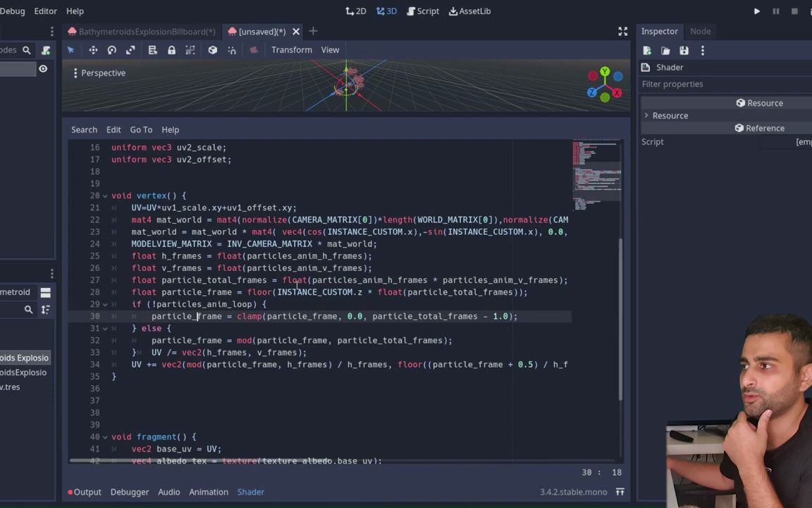Select the Scale tool
Viewport: 812px width, 508px height.
click(x=130, y=49)
